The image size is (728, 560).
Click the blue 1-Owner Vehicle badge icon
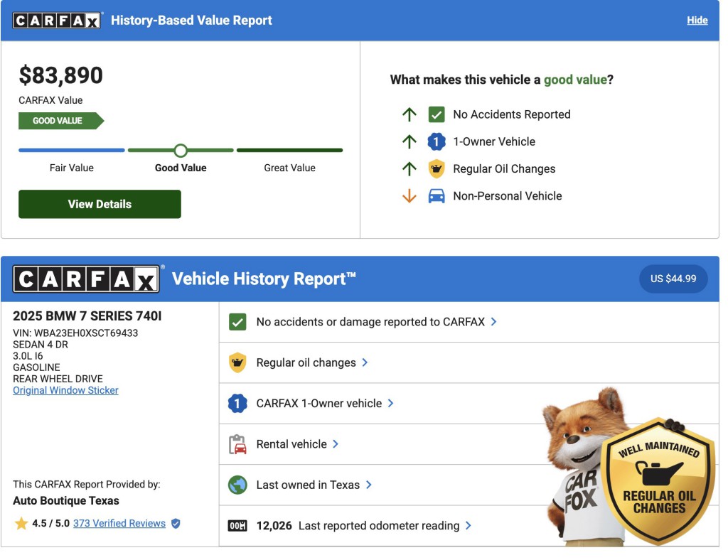437,141
